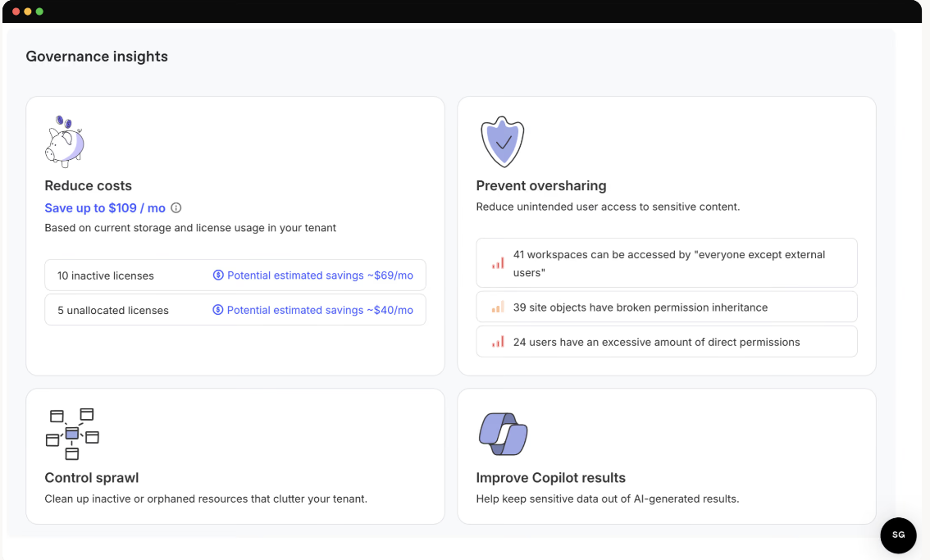Open the SG avatar button

(899, 535)
